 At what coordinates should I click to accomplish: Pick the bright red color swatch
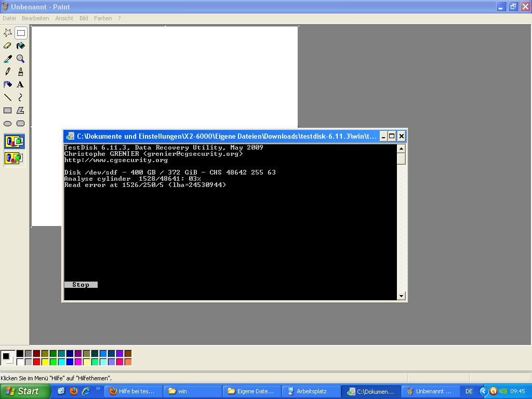[37, 362]
